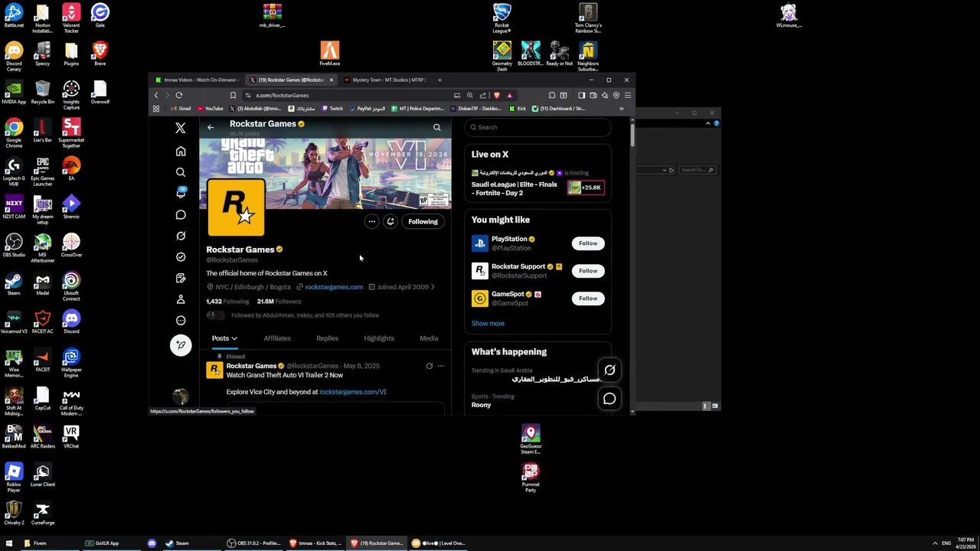This screenshot has height=551, width=980.
Task: Open the More circle icon in sidebar
Action: click(181, 321)
